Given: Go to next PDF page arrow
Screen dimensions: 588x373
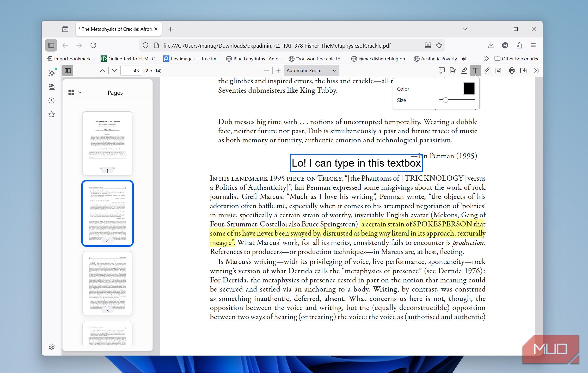Looking at the screenshot, I should (114, 71).
